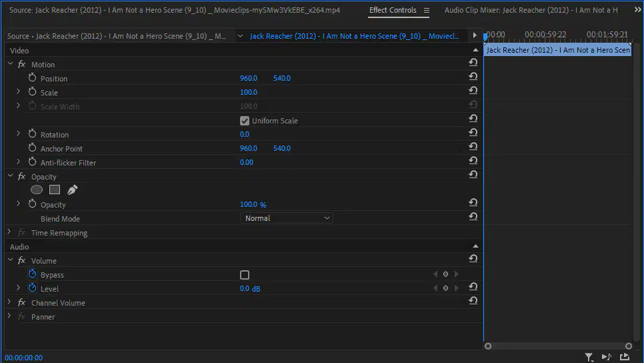Go to previous Bypass keyframe
This screenshot has width=644, height=363.
tap(435, 274)
